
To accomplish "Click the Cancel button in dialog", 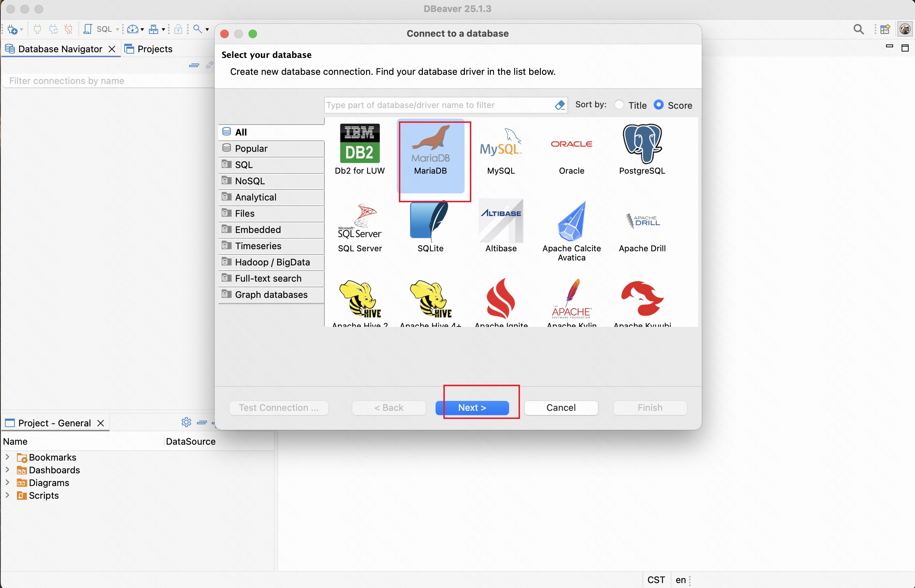I will click(561, 407).
